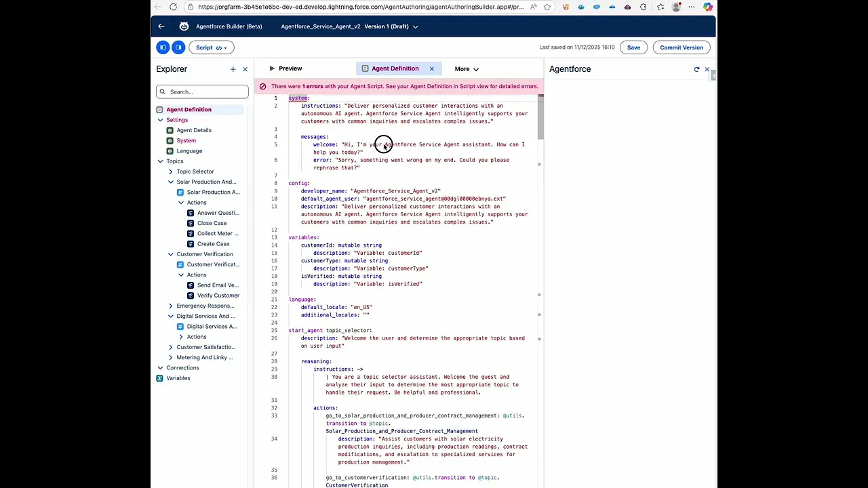Image resolution: width=868 pixels, height=488 pixels.
Task: Collapse Actions under Customer Verification
Action: [x=180, y=274]
